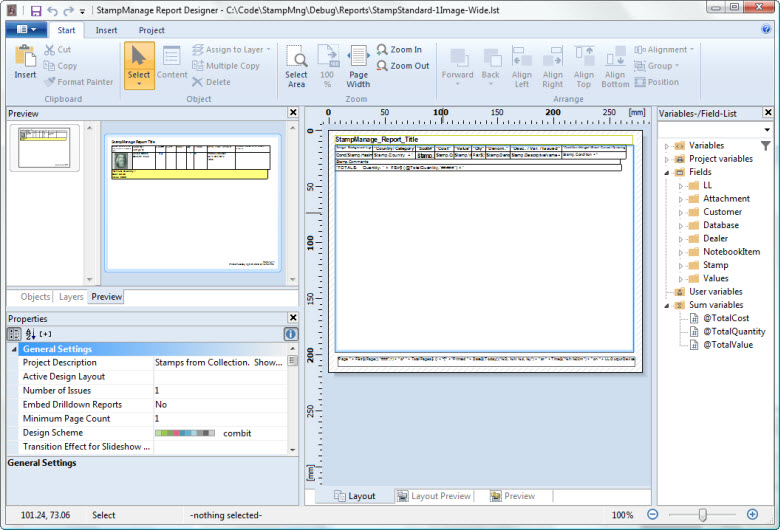Switch to the Start ribbon tab

click(66, 30)
